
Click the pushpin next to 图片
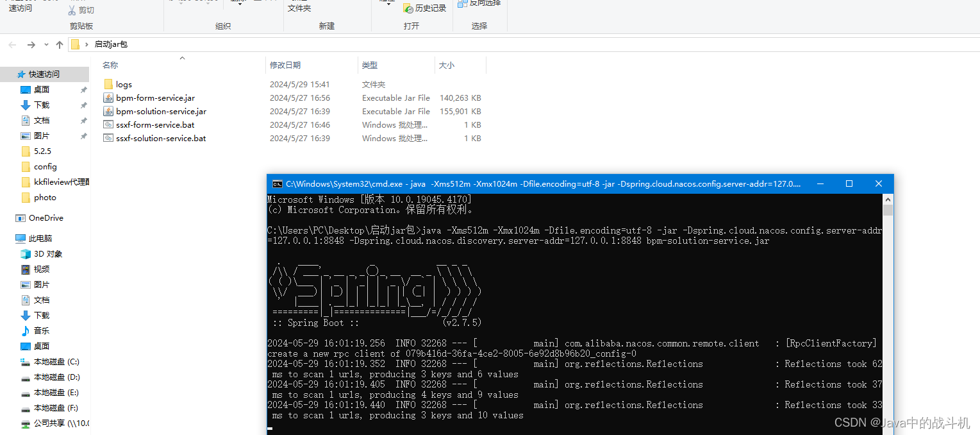(83, 136)
